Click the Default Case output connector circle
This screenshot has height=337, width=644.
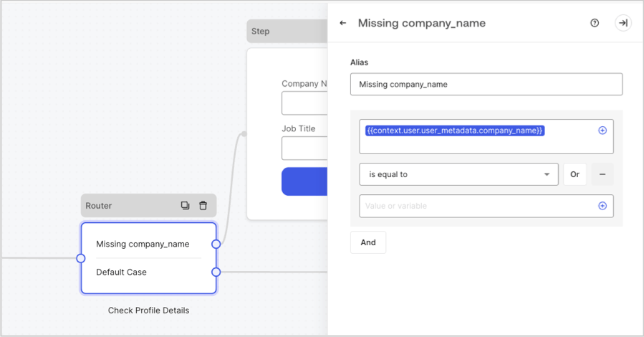[x=216, y=272]
